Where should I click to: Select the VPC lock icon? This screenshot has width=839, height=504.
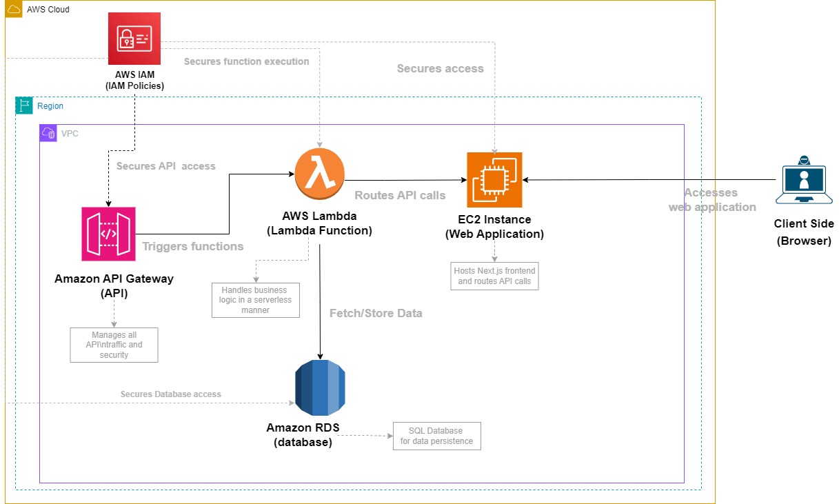[x=48, y=132]
